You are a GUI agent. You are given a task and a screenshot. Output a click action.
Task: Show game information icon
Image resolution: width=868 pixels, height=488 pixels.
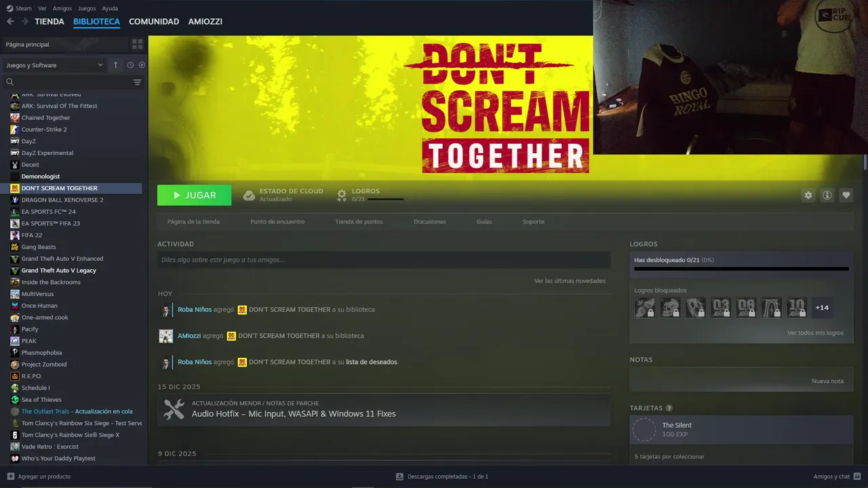pos(827,195)
